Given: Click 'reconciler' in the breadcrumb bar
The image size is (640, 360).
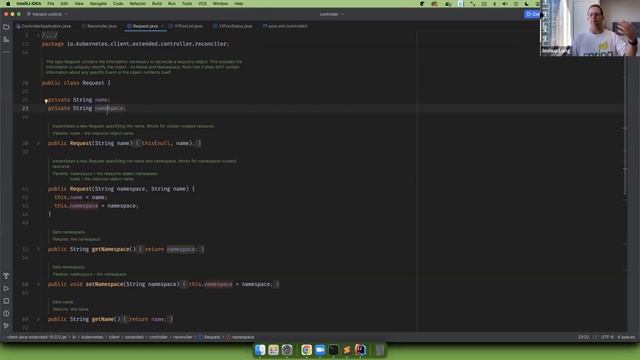Looking at the screenshot, I should pyautogui.click(x=182, y=337).
